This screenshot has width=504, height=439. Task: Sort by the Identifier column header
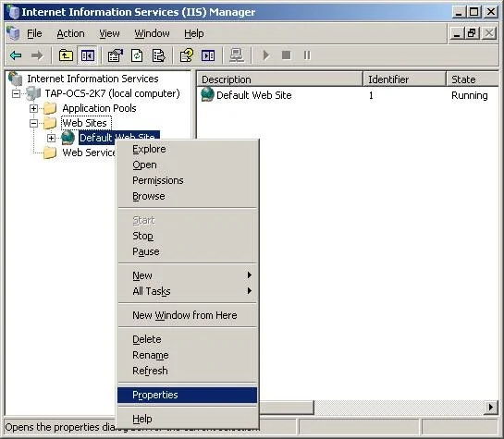pyautogui.click(x=405, y=79)
